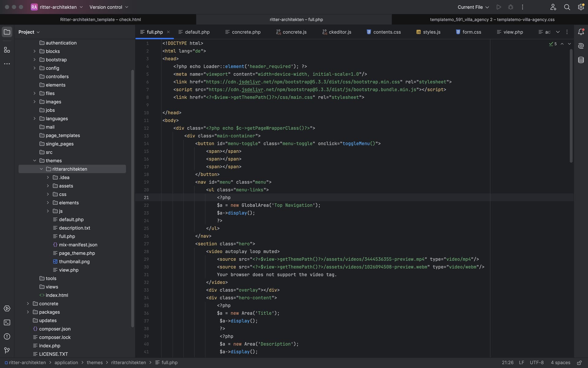Expand the blocks folder

coord(35,51)
